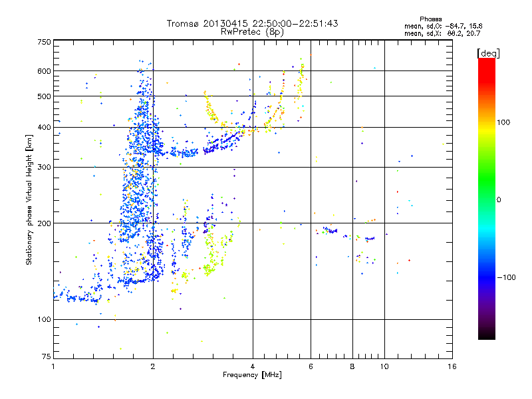Screen dimensions: 532x399
Task: Click the x-axis "6" MHz tick label
Action: point(311,366)
